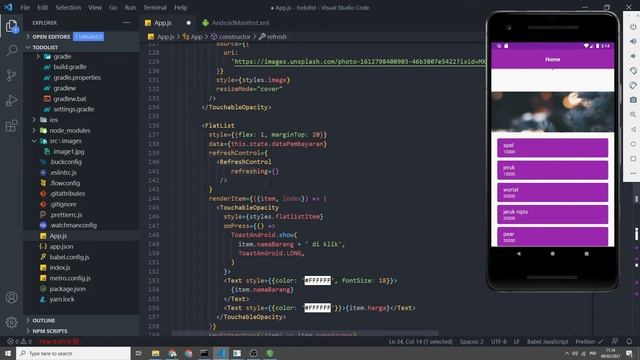Click emulator power button

point(633,27)
